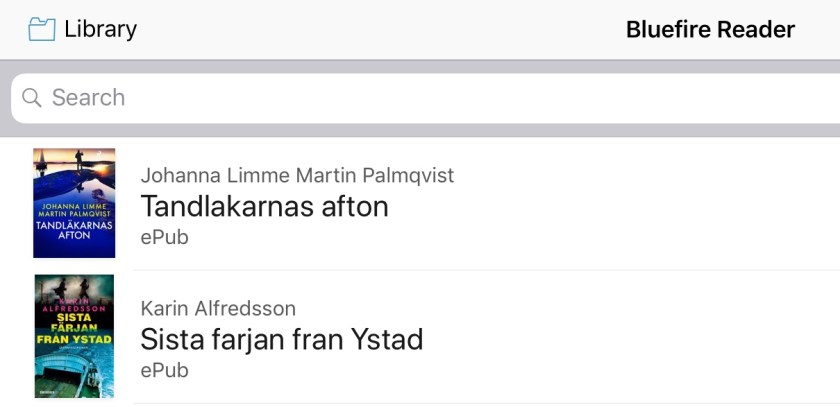Click the Library folder icon
Image resolution: width=840 pixels, height=407 pixels.
(x=41, y=29)
